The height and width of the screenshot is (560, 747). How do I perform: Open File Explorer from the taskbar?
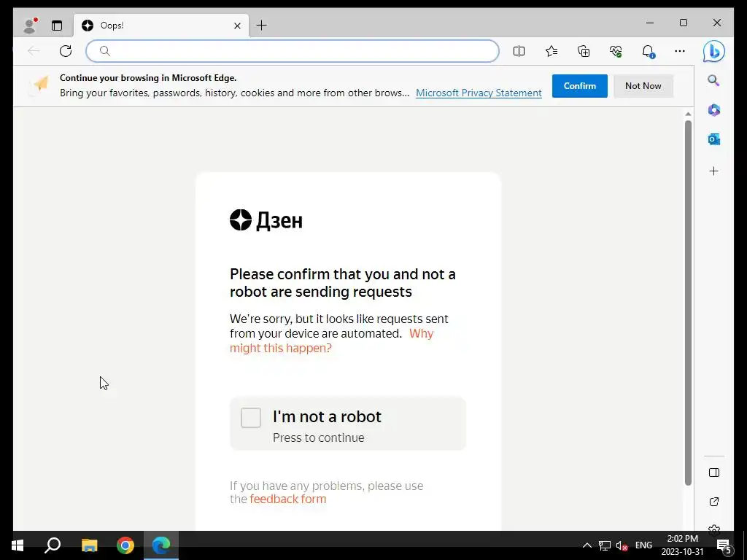[89, 545]
